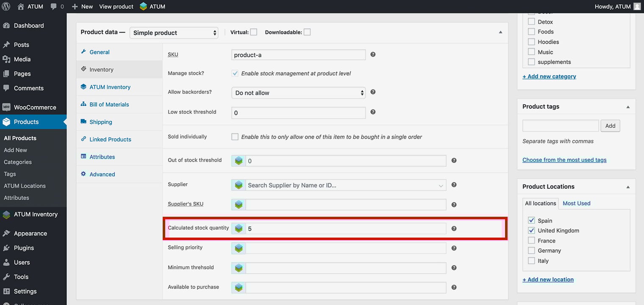Click help icon next to SKU field
The height and width of the screenshot is (305, 644).
[373, 54]
